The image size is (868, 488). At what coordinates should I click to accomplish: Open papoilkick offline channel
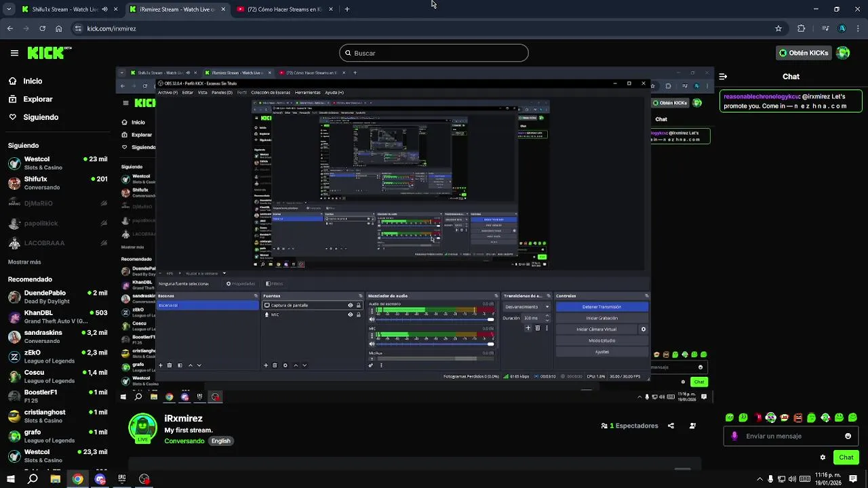coord(58,223)
